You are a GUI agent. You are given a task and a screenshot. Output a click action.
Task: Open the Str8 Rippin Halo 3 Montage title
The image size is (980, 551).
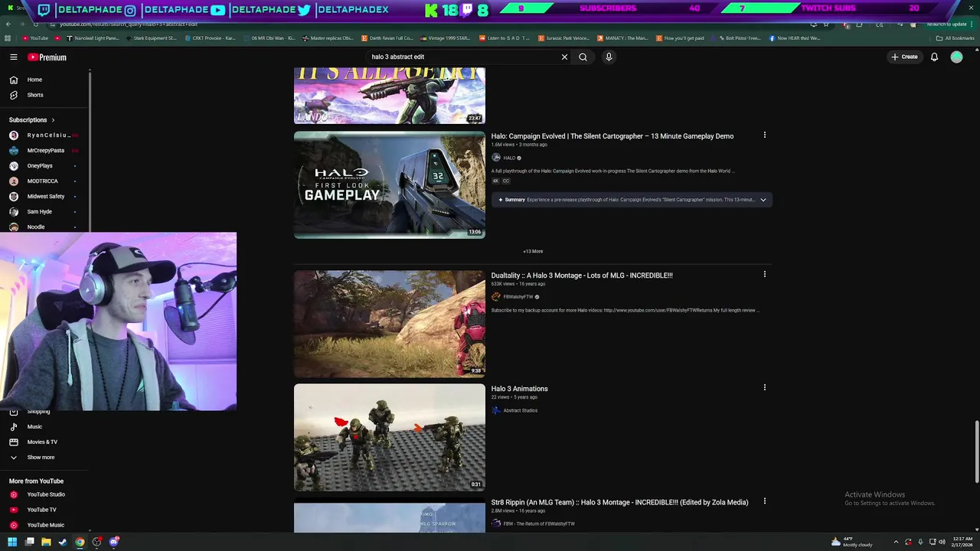[x=619, y=502]
